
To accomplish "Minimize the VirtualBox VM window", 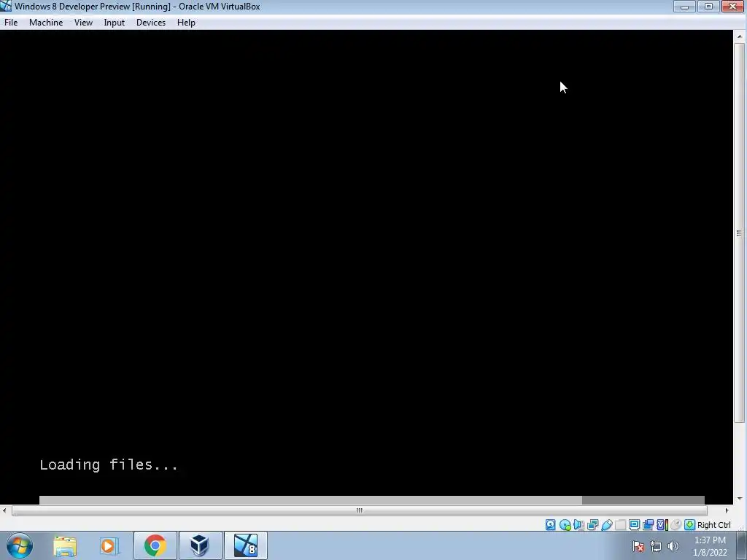I will coord(684,6).
